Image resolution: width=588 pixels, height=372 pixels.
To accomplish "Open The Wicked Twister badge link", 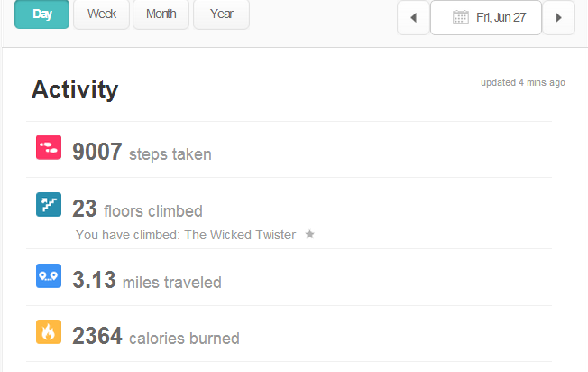I will coord(238,235).
